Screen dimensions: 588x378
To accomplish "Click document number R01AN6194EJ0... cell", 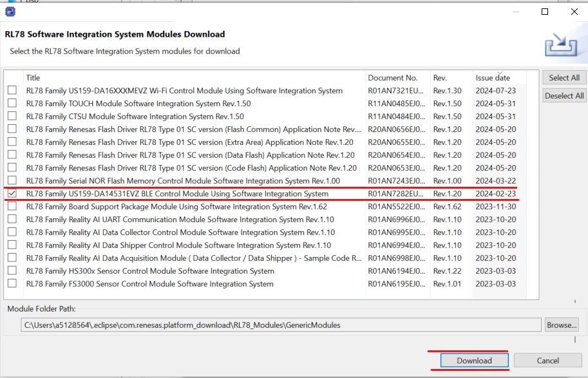I will 396,271.
